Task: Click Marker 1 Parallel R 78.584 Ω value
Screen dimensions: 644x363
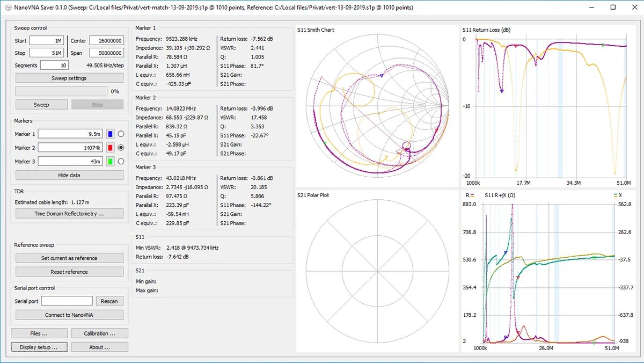Action: tap(177, 57)
